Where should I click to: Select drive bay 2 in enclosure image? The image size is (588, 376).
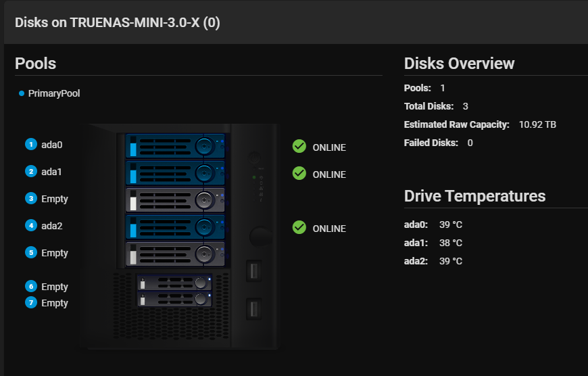[175, 173]
